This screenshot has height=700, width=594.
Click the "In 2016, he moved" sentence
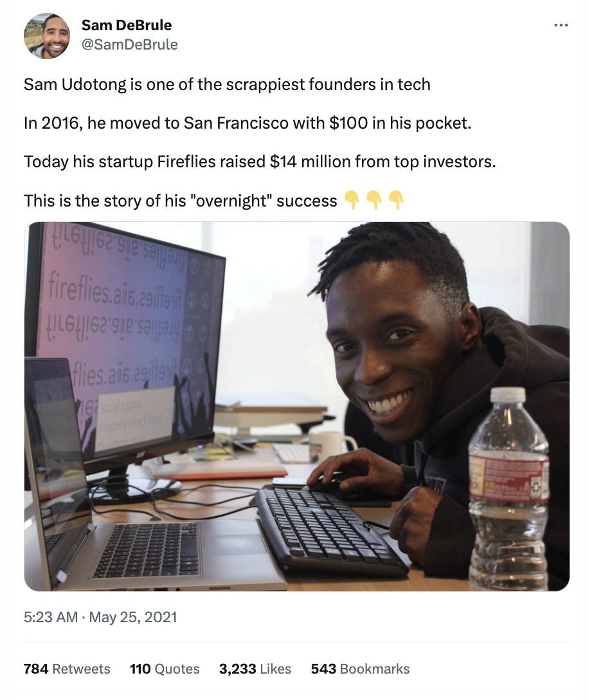coord(248,123)
